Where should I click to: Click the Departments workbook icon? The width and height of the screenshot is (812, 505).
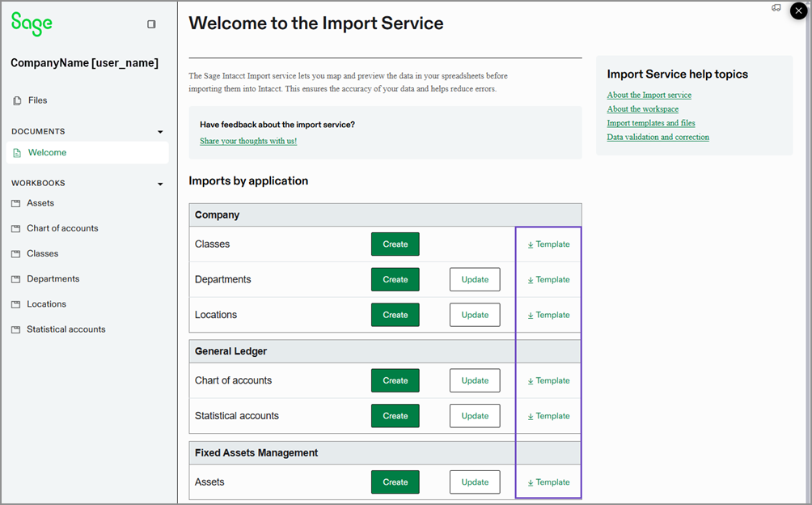pyautogui.click(x=15, y=278)
